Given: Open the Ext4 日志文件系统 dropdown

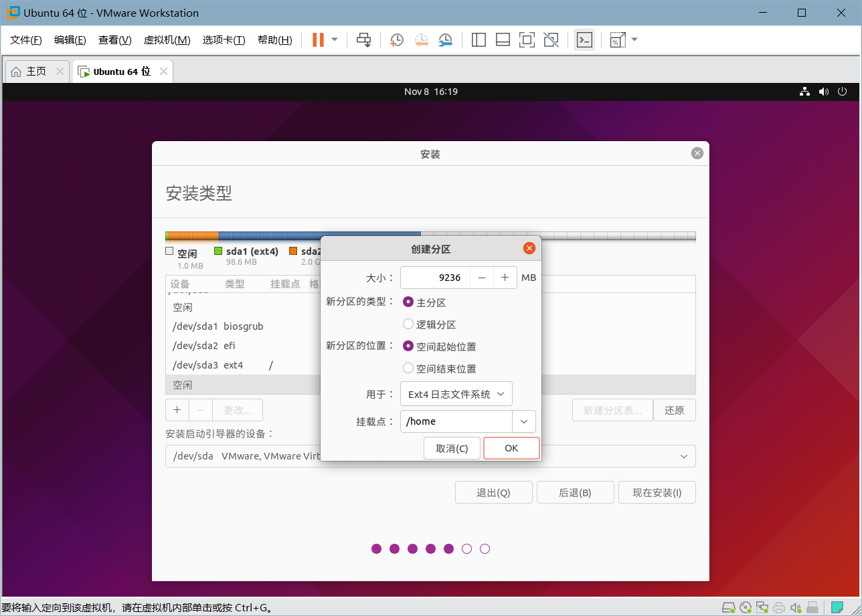Looking at the screenshot, I should pos(456,394).
